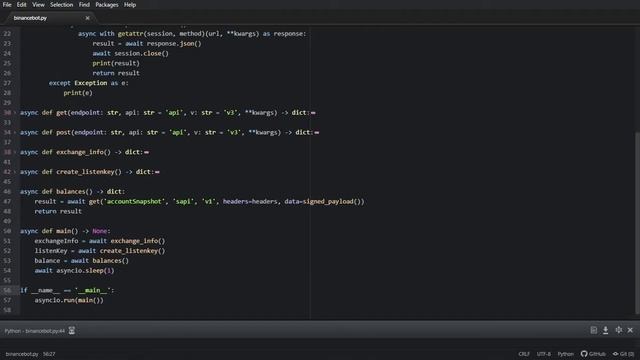
Task: Click "return result" on line 48
Action: point(58,211)
